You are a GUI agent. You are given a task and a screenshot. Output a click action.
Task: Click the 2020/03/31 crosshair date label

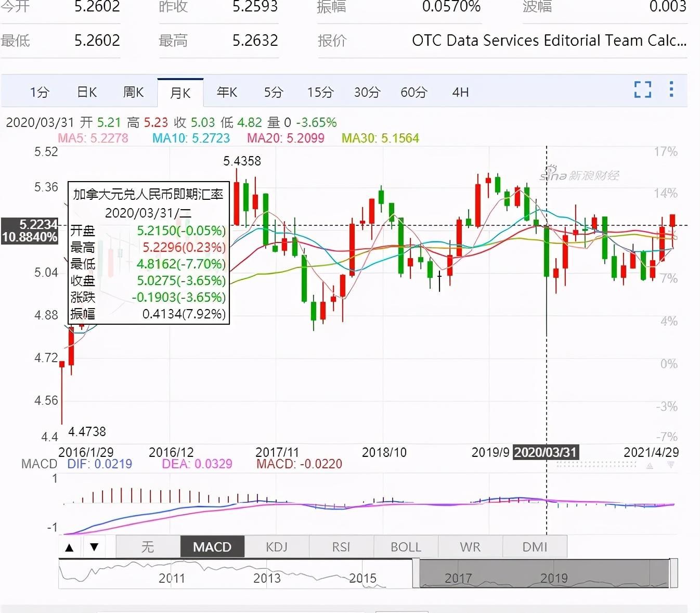(546, 452)
